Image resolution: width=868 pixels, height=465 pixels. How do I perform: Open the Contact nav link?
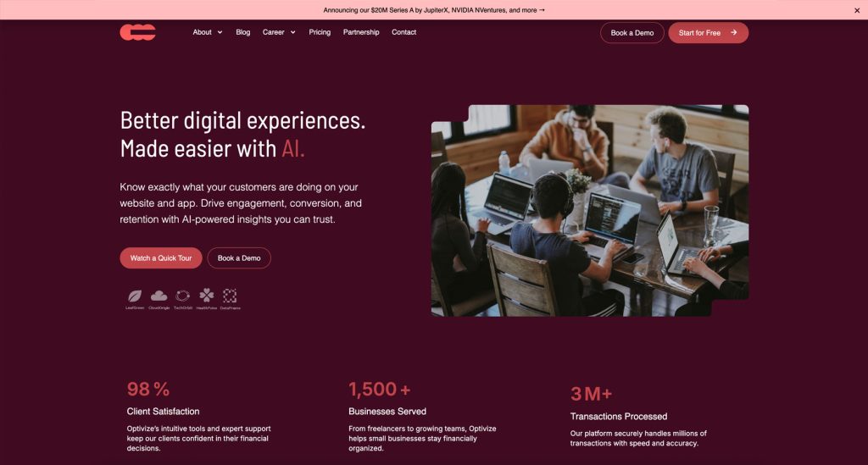[x=403, y=32]
